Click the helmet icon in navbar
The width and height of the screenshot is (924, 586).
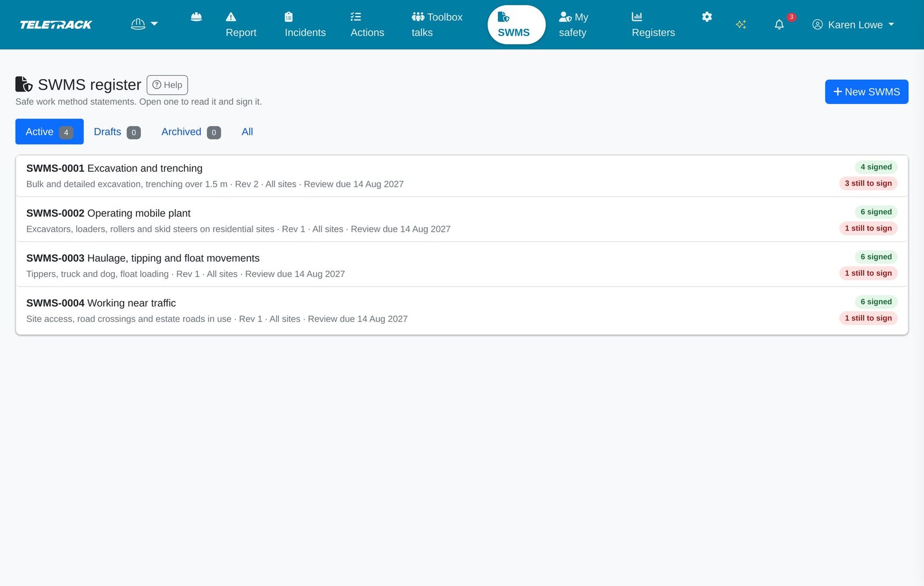click(196, 17)
